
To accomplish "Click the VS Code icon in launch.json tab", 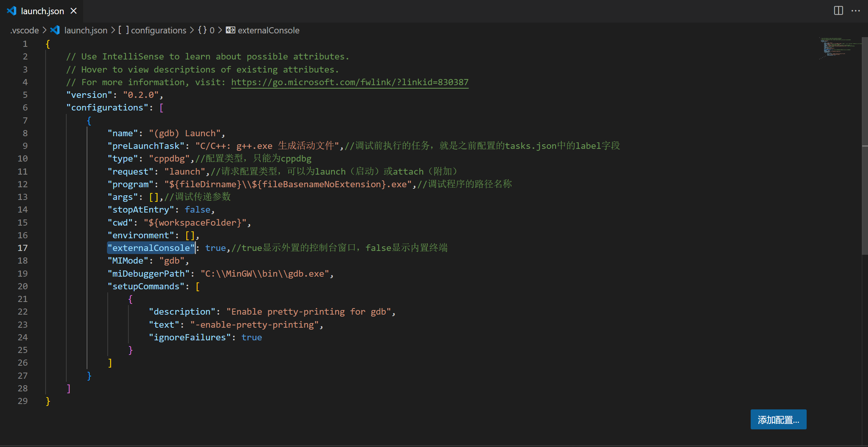I will click(x=12, y=11).
